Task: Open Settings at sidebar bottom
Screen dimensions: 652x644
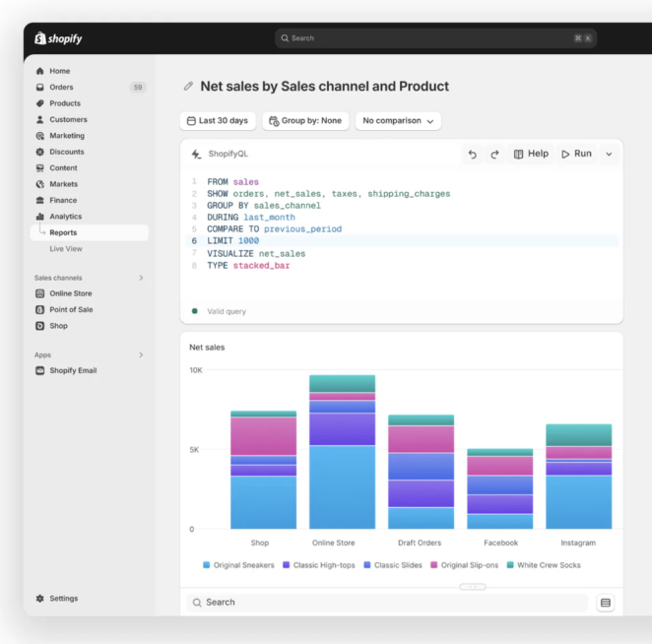Action: tap(64, 599)
